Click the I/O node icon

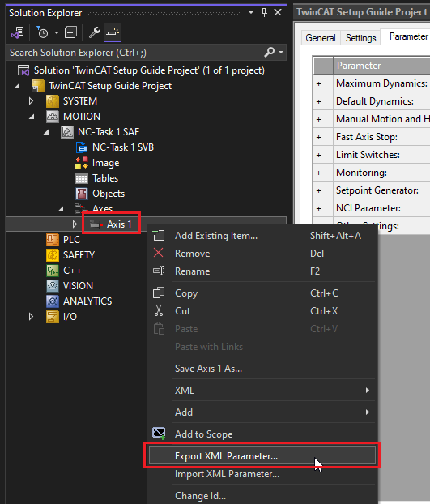coord(53,317)
